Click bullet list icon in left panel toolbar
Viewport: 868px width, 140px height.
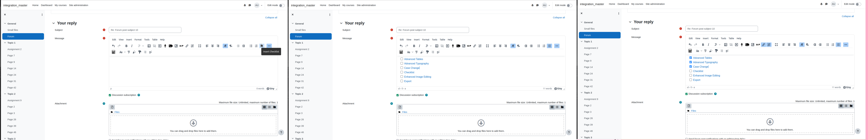tap(251, 46)
